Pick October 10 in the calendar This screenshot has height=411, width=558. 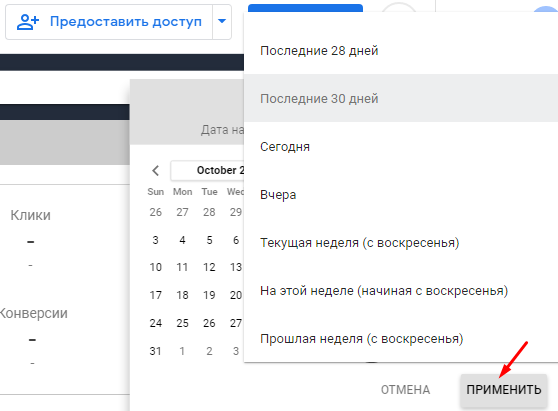[x=156, y=267]
